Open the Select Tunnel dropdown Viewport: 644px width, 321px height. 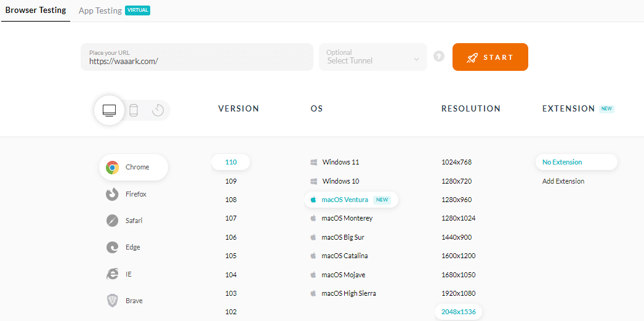373,57
